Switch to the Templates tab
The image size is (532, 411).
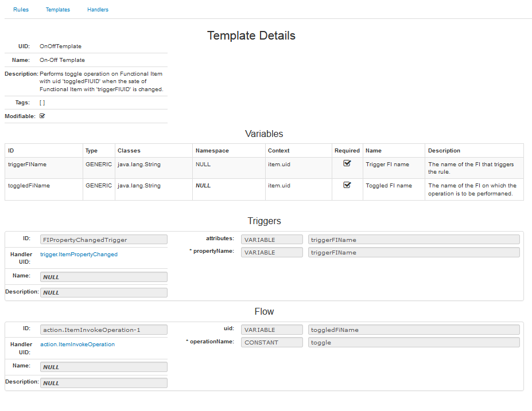tap(58, 10)
